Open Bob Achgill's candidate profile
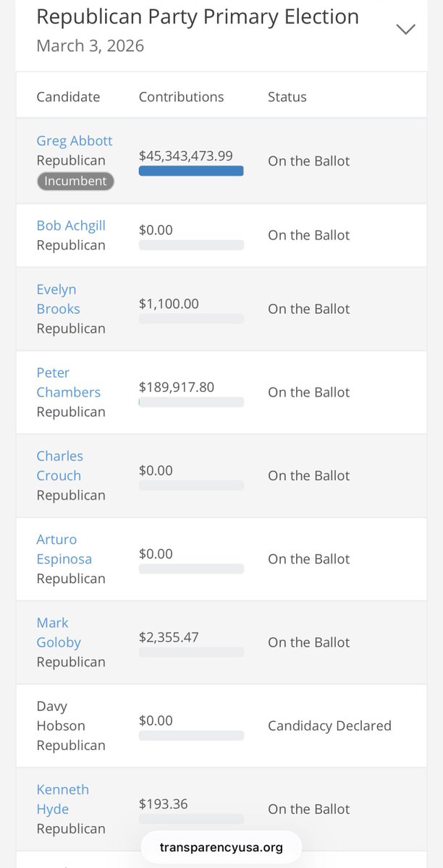 [x=71, y=226]
